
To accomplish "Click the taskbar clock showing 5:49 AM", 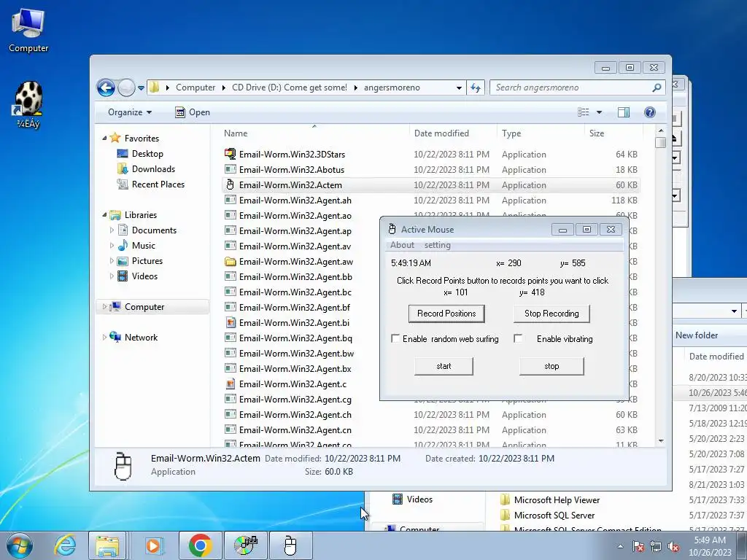I will point(710,546).
